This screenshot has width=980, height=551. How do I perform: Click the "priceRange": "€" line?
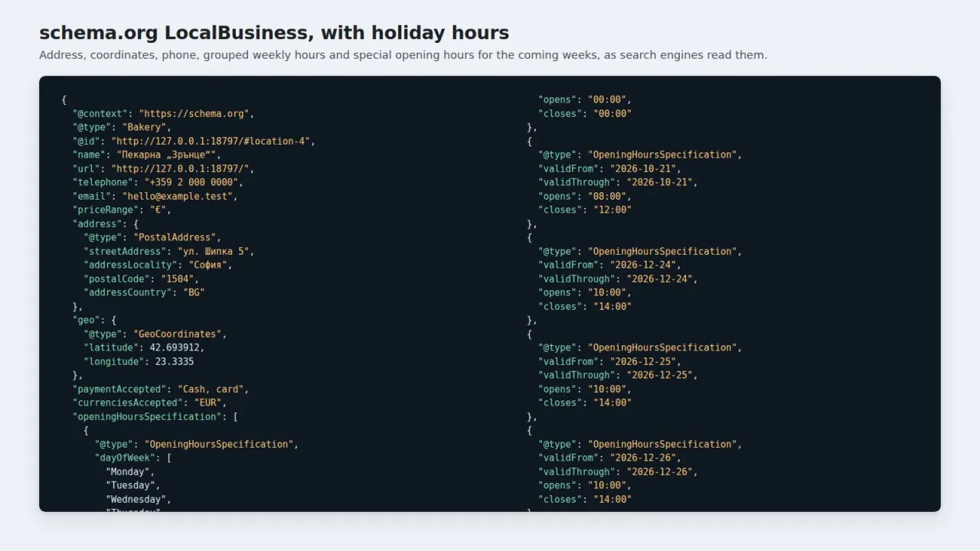(122, 210)
